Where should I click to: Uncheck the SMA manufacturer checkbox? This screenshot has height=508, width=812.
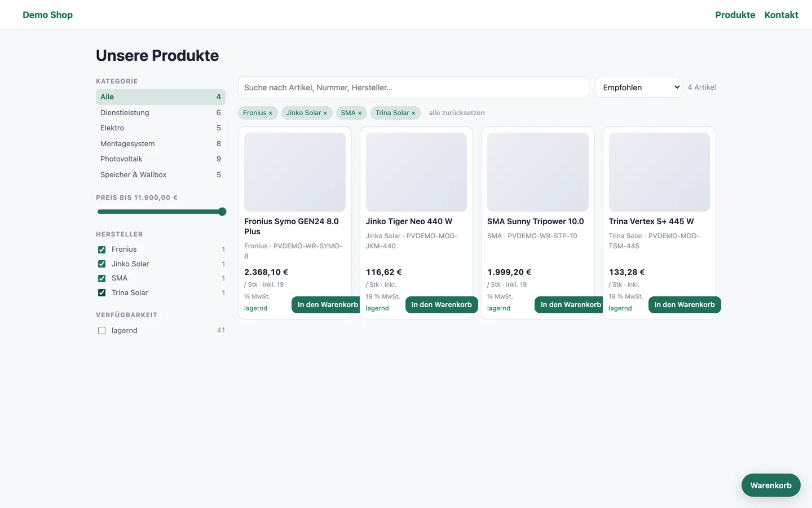101,278
